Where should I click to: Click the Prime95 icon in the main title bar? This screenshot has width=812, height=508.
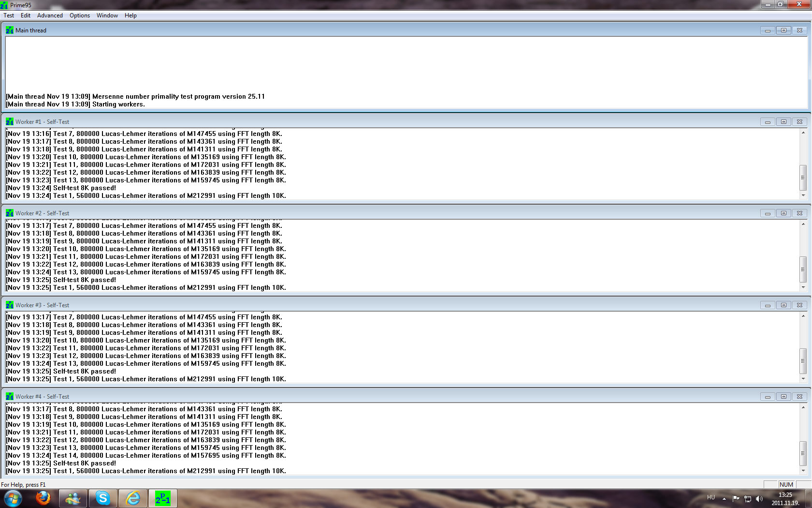(4, 5)
